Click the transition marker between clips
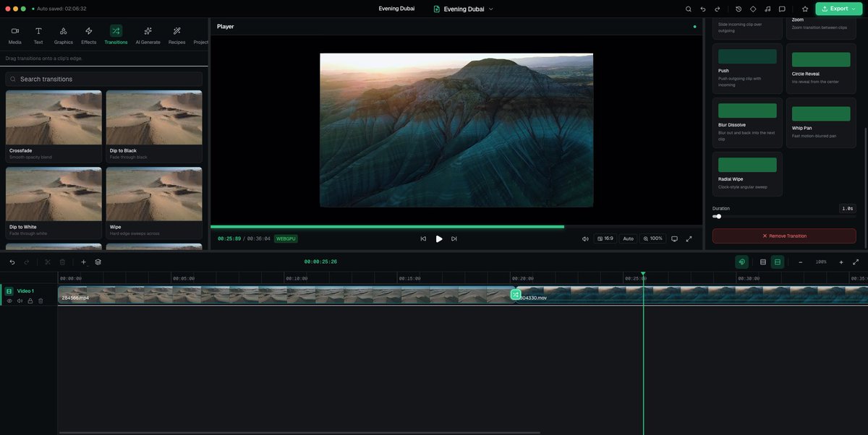The height and width of the screenshot is (435, 868). (x=516, y=294)
